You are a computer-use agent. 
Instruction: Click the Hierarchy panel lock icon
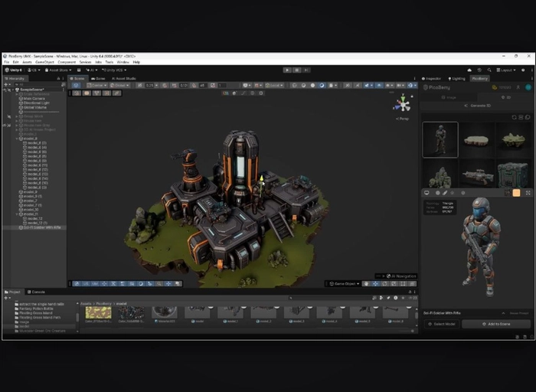(x=58, y=79)
